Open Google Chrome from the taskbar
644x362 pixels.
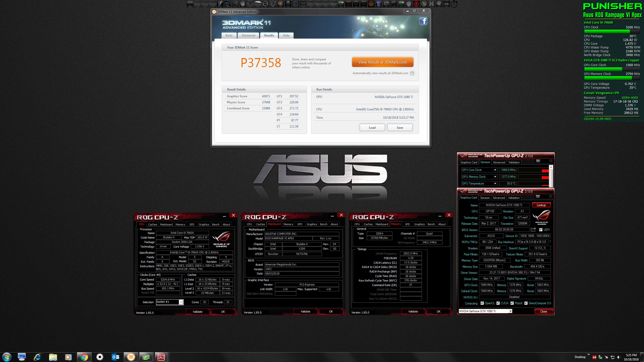(84, 357)
